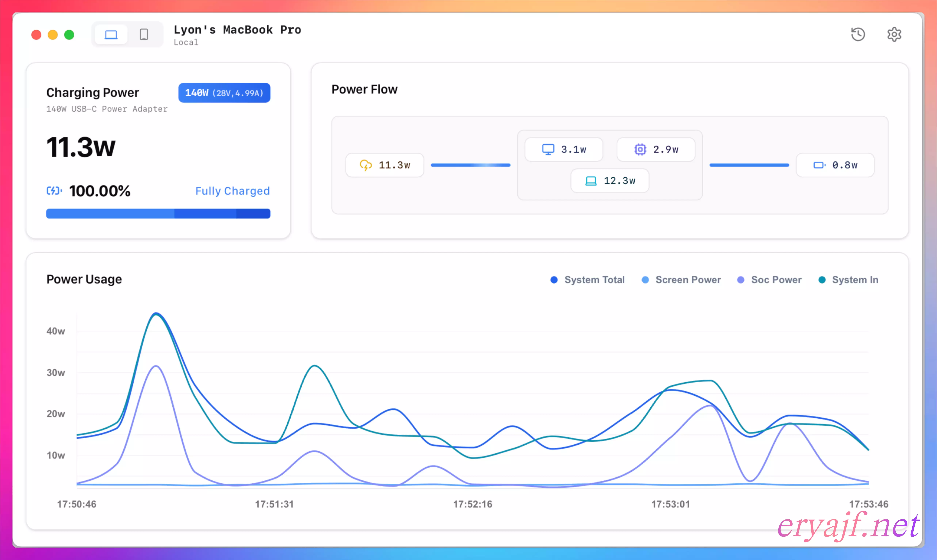The width and height of the screenshot is (937, 560).
Task: Click the large 11.3w charging power value
Action: pyautogui.click(x=81, y=147)
